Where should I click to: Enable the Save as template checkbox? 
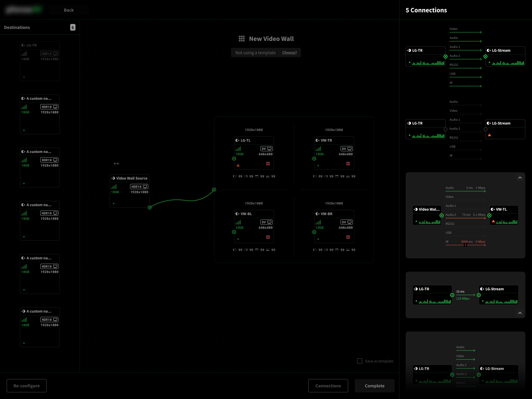pos(360,361)
